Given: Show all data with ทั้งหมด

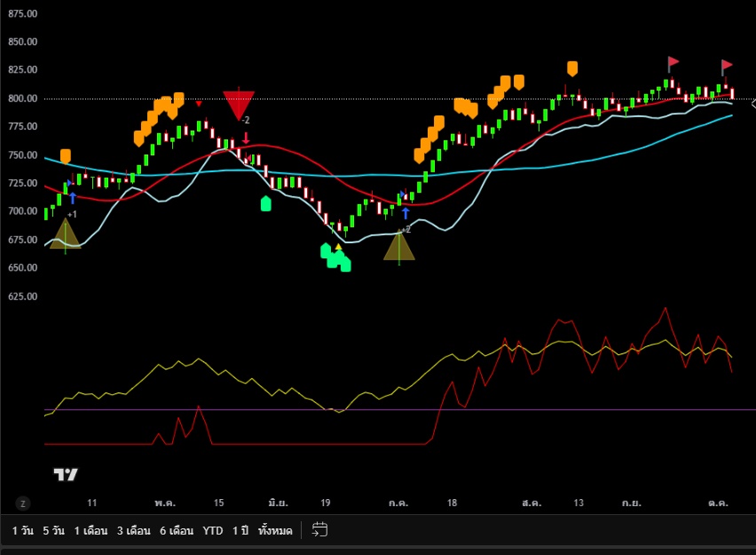Looking at the screenshot, I should (x=275, y=530).
